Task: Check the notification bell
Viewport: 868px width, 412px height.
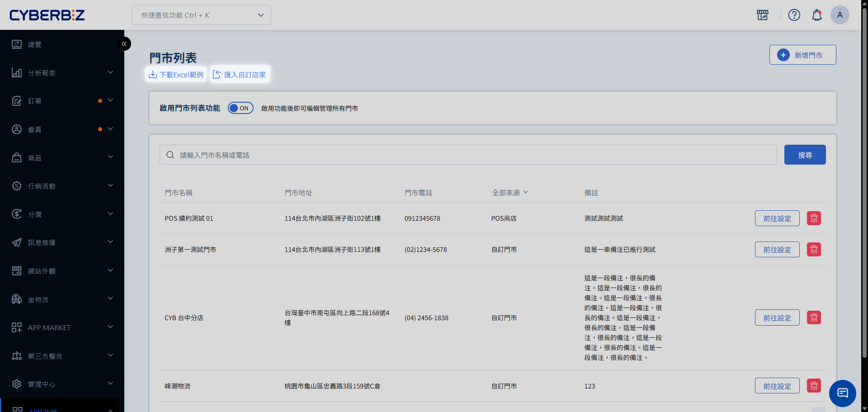Action: pyautogui.click(x=816, y=15)
